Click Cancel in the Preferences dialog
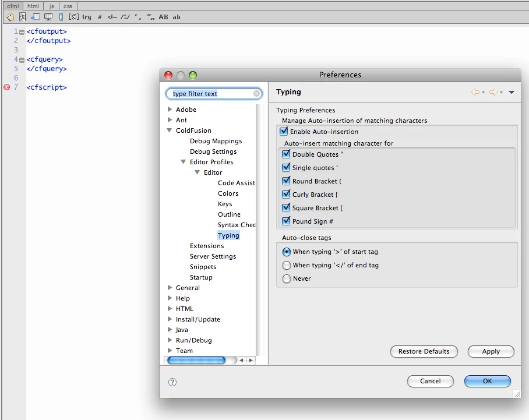 430,381
